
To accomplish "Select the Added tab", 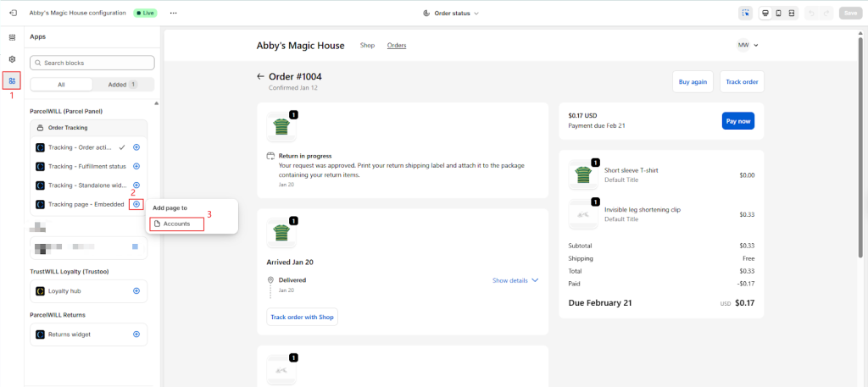I will coord(123,85).
